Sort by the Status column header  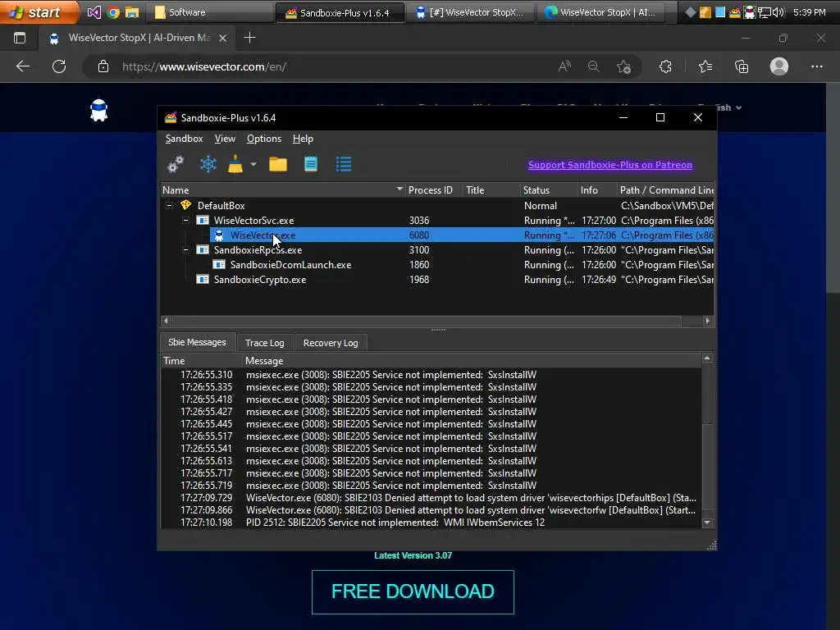[549, 190]
